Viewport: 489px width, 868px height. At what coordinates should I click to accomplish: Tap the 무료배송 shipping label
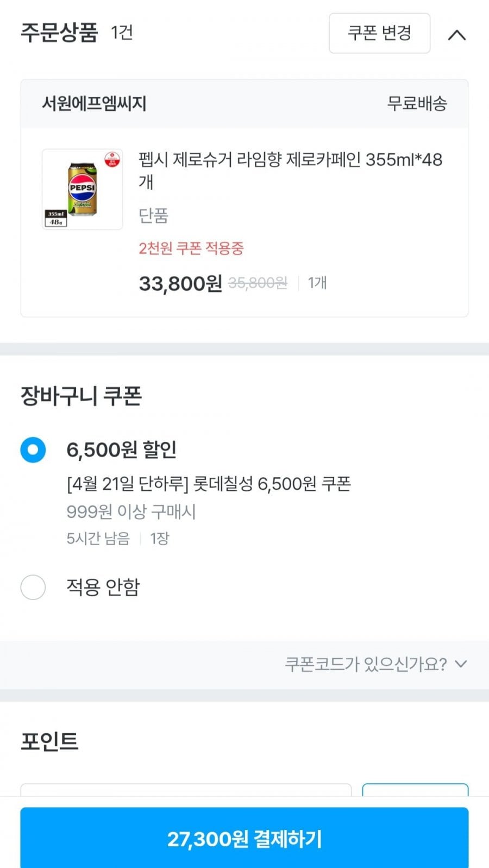coord(417,103)
